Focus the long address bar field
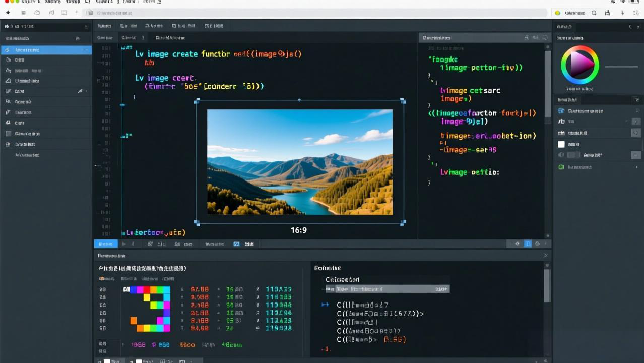The width and height of the screenshot is (644, 363). coord(316,13)
